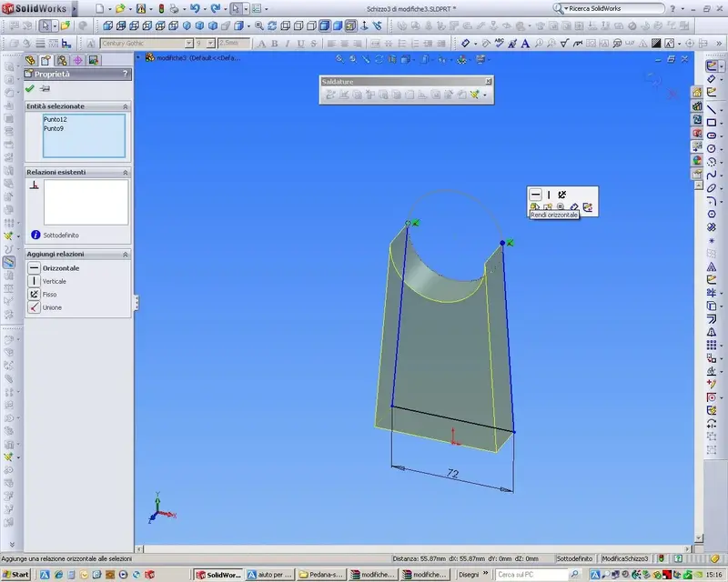Collapse the Entità selezionate section

pos(126,106)
